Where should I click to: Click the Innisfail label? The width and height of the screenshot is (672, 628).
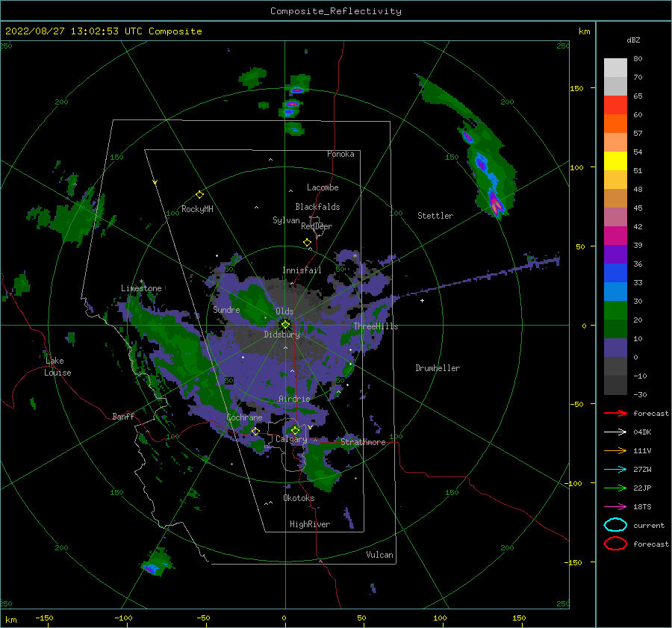(x=302, y=270)
